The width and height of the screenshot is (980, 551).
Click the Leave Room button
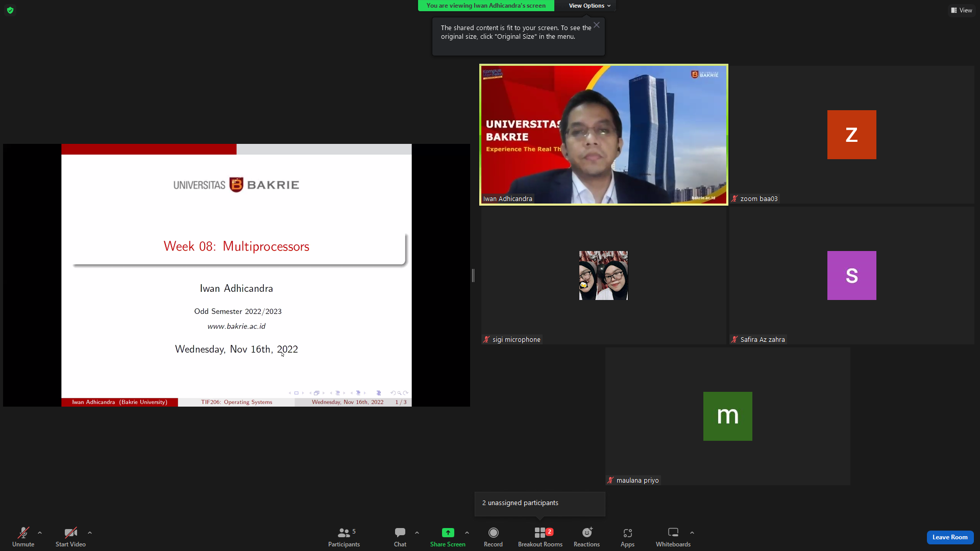click(950, 537)
